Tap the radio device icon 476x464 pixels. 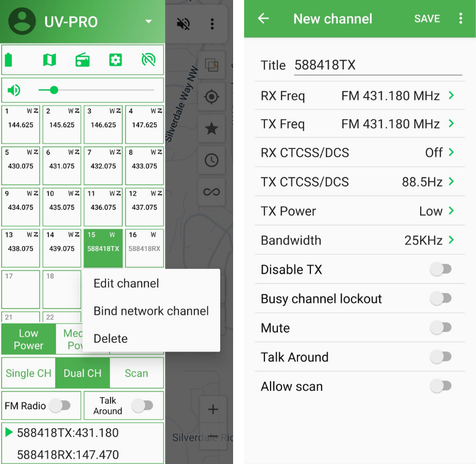pyautogui.click(x=82, y=60)
